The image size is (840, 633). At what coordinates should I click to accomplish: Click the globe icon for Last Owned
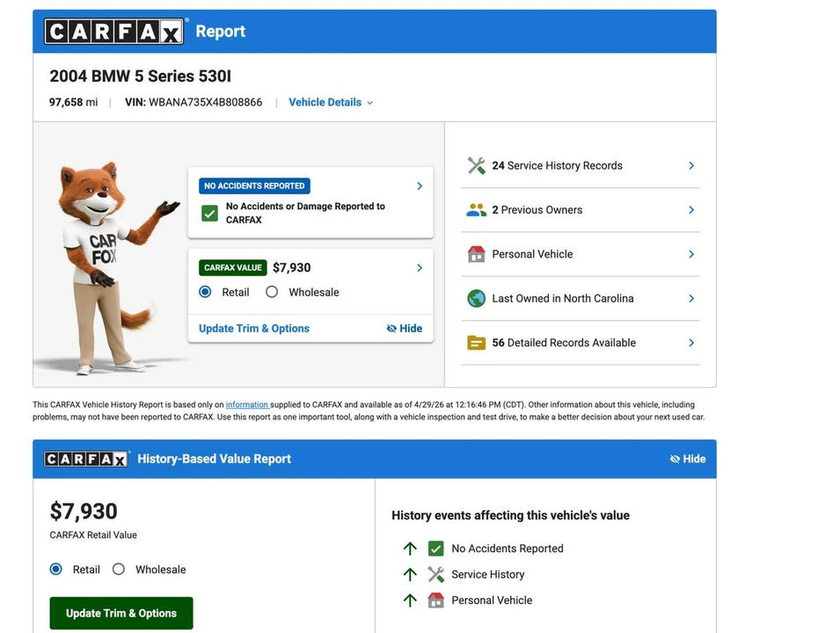476,298
